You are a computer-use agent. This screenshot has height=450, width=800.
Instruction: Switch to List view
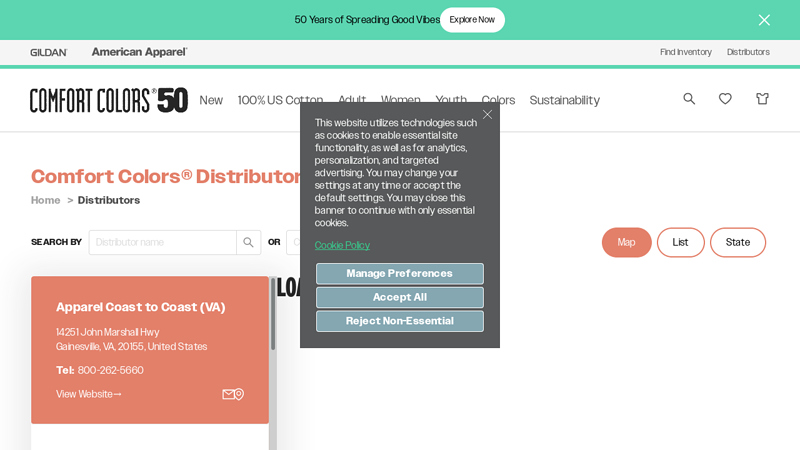[x=680, y=242]
